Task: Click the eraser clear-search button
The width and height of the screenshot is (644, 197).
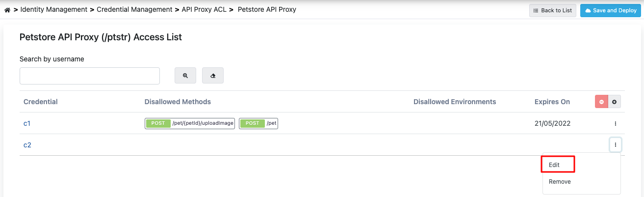Action: pyautogui.click(x=213, y=76)
